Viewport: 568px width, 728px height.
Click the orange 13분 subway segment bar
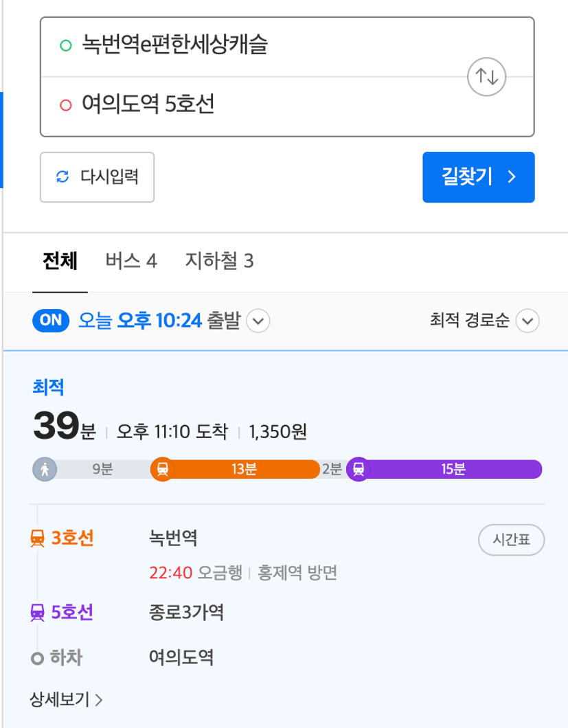click(244, 469)
